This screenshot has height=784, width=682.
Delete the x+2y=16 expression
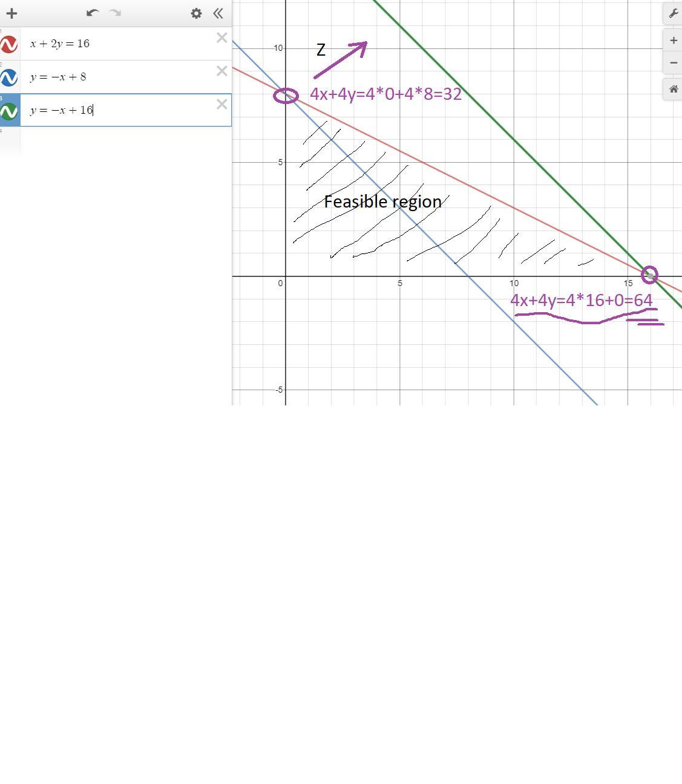[221, 38]
